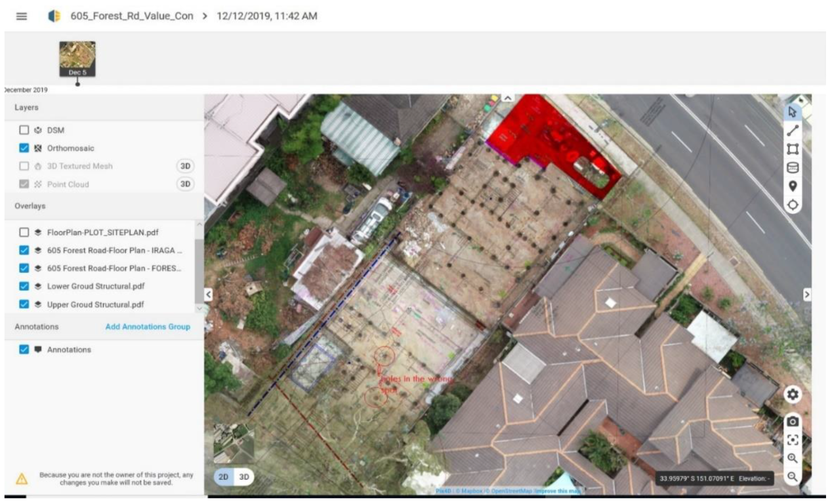Take a screenshot with the camera icon
This screenshot has height=504, width=832.
[x=793, y=421]
